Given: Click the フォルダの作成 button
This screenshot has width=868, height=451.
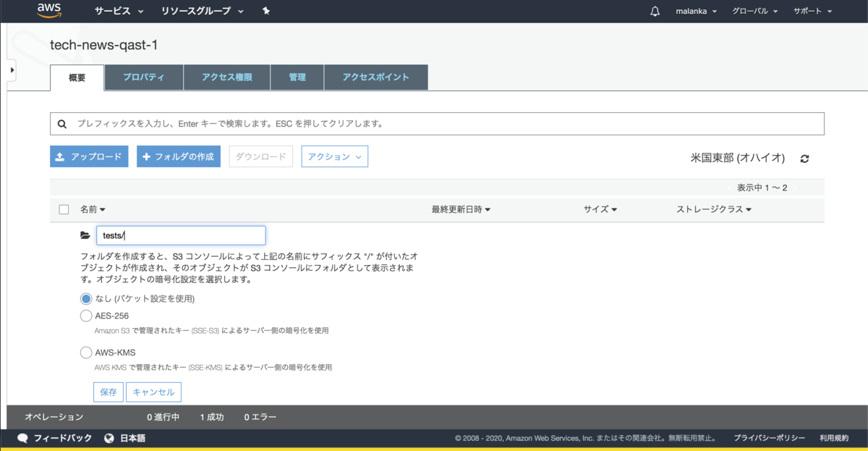Looking at the screenshot, I should coord(178,156).
